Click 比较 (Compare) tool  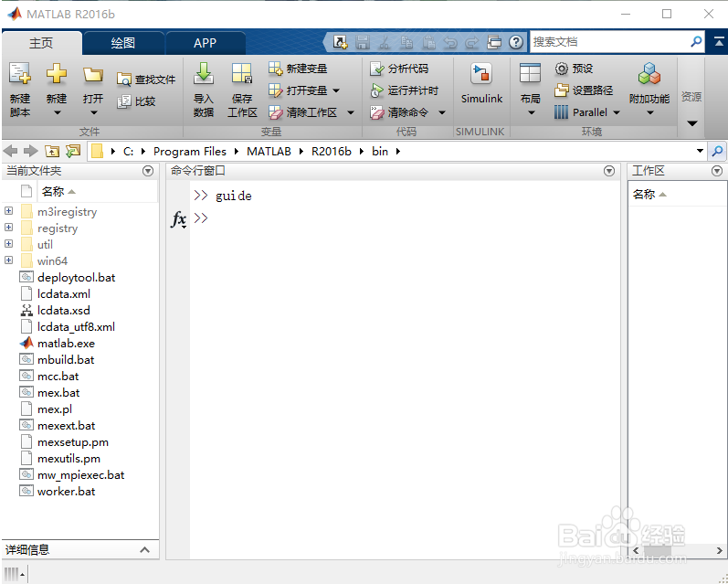pyautogui.click(x=136, y=101)
